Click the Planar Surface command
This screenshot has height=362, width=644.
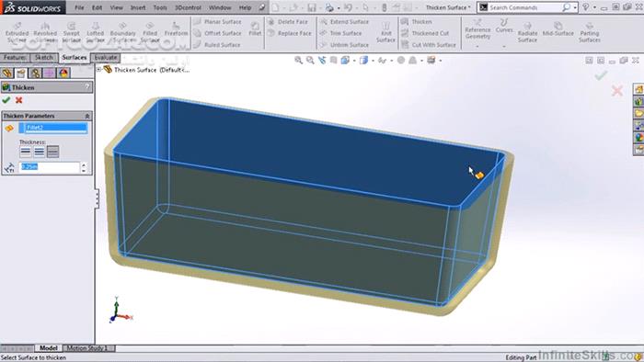click(218, 22)
